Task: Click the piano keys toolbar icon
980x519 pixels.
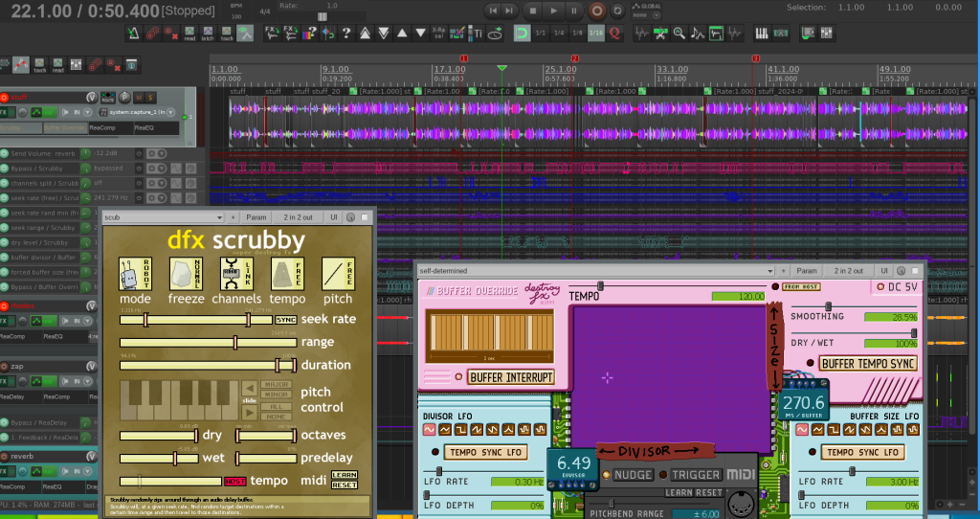Action: tap(762, 34)
